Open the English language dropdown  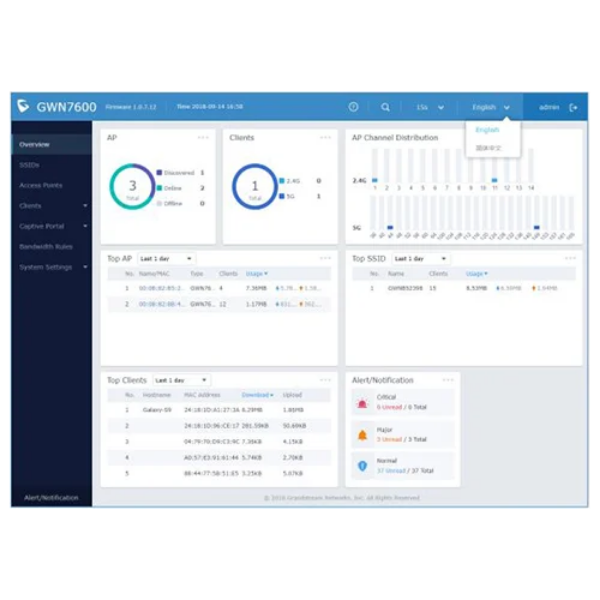click(491, 108)
